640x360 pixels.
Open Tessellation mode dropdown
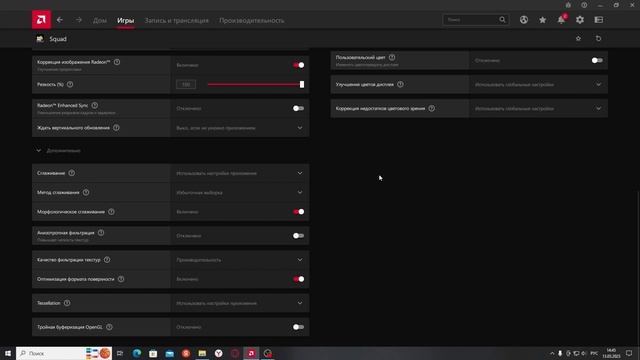[x=239, y=303]
